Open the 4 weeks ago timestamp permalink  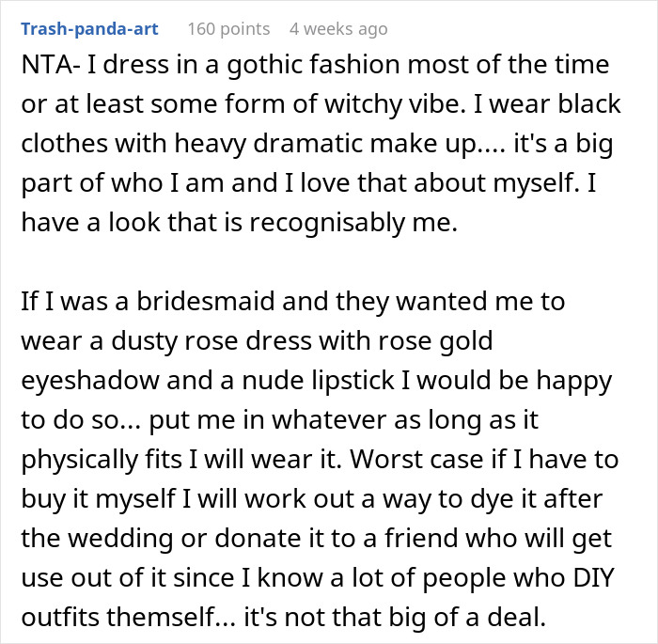(x=338, y=29)
